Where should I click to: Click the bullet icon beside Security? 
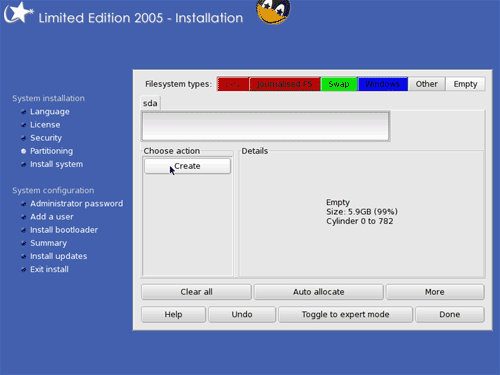[x=23, y=138]
